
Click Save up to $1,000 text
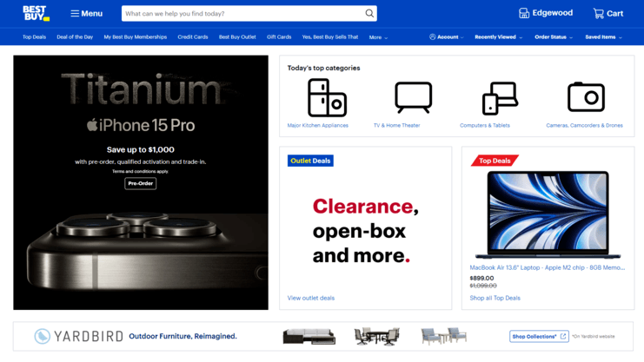click(x=141, y=150)
